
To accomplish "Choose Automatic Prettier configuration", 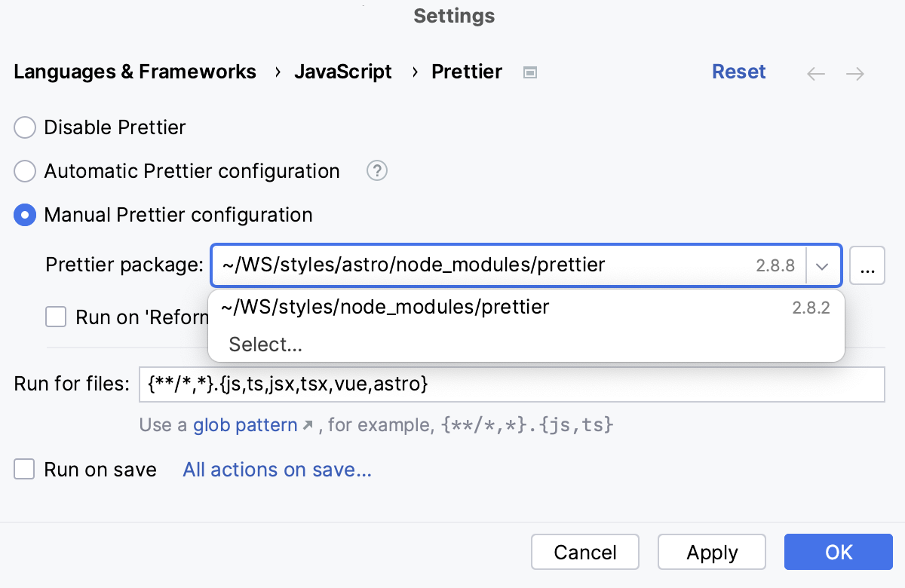I will click(24, 171).
